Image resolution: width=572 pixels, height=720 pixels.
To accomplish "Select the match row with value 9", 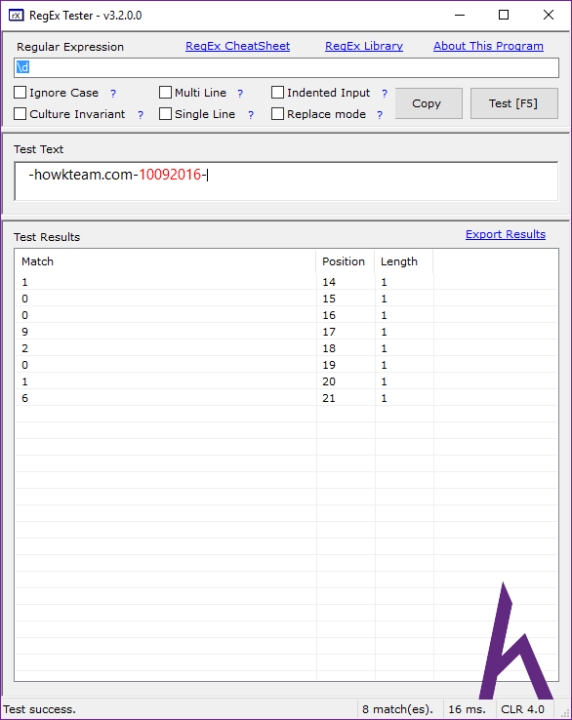I will point(286,332).
